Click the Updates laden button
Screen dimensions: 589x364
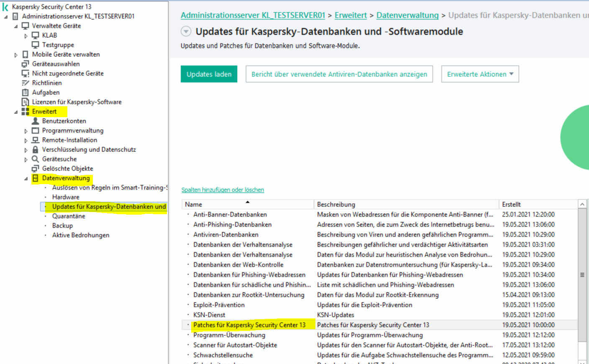tap(209, 74)
